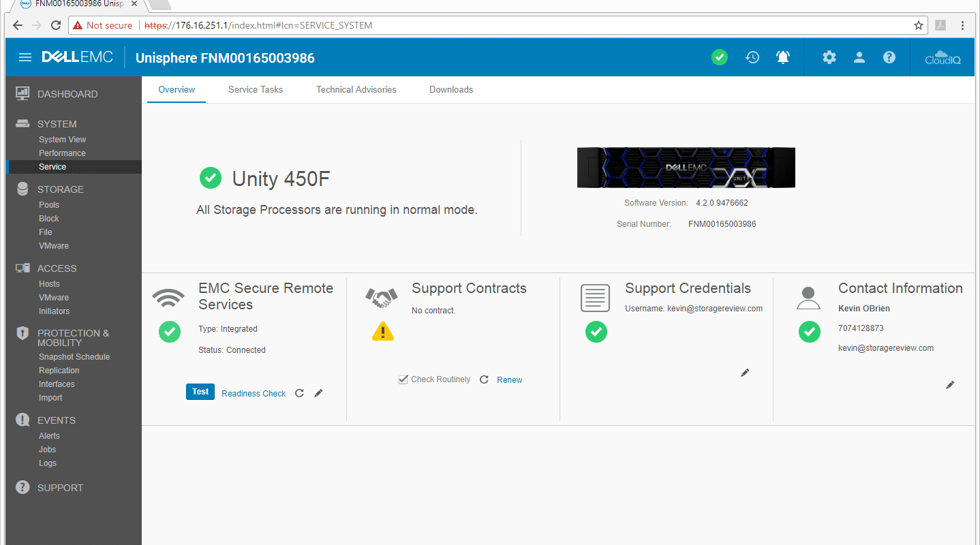Viewport: 980px width, 545px height.
Task: Click the Access hosts icon in sidebar
Action: [x=22, y=268]
